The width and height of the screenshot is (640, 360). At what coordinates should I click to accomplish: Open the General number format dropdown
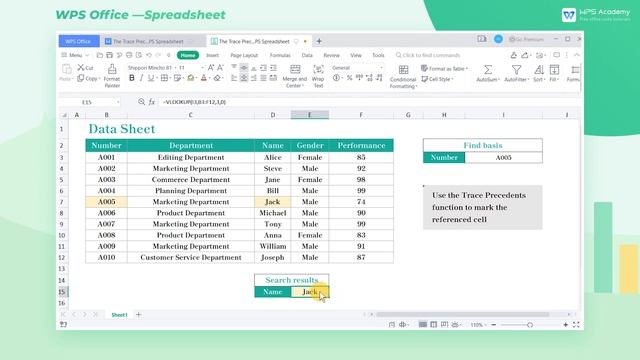click(358, 68)
